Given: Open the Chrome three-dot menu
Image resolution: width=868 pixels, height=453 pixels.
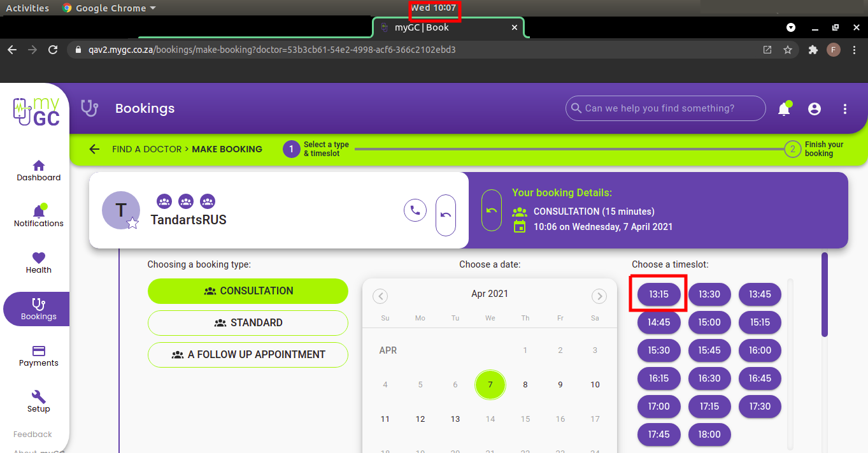Looking at the screenshot, I should [855, 50].
